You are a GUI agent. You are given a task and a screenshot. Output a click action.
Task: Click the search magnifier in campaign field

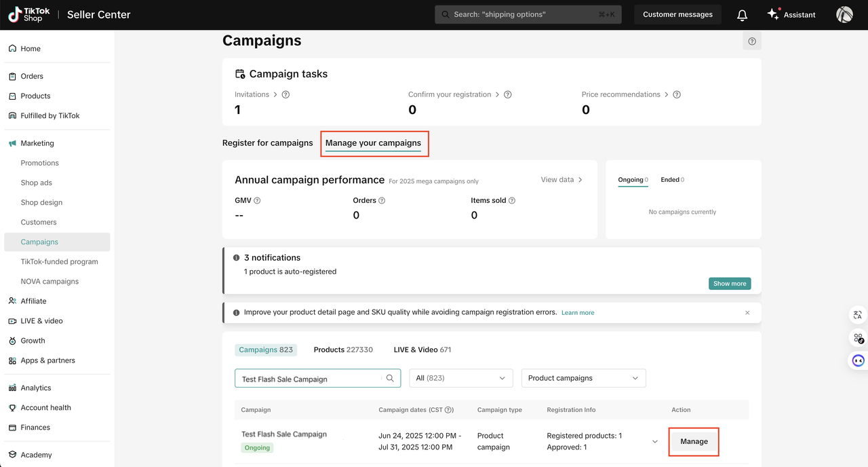[x=390, y=378]
